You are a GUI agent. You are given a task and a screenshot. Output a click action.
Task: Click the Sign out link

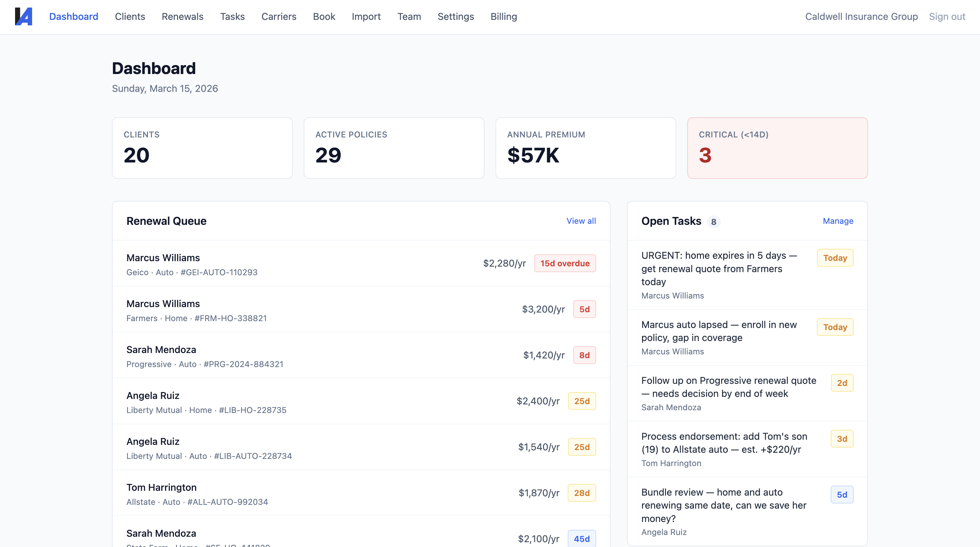[x=946, y=17]
